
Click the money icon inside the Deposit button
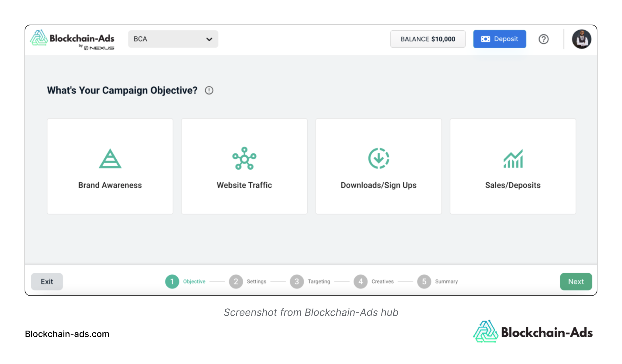tap(486, 39)
